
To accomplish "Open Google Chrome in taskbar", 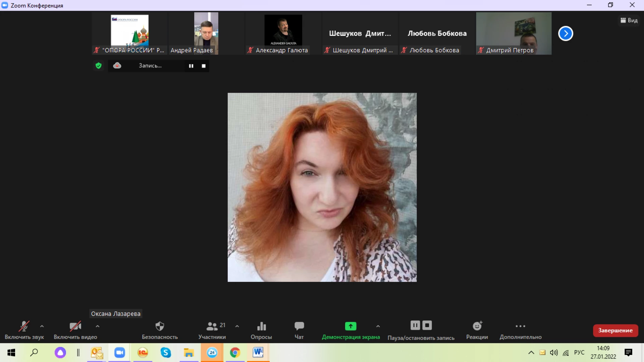I will tap(235, 353).
